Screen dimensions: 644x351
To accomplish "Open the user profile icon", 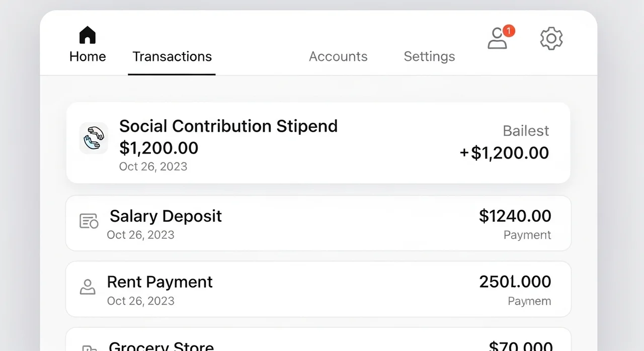I will 497,39.
